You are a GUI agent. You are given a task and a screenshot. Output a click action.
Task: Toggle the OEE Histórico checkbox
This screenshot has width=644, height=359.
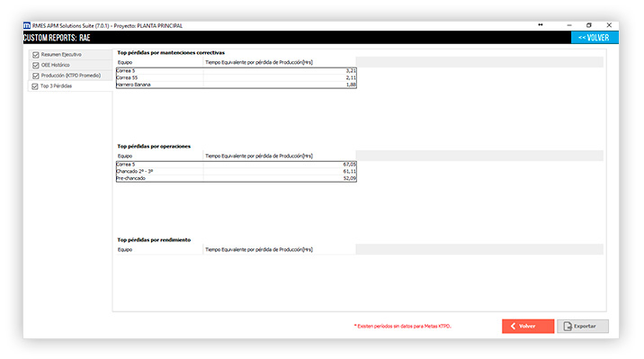coord(36,66)
